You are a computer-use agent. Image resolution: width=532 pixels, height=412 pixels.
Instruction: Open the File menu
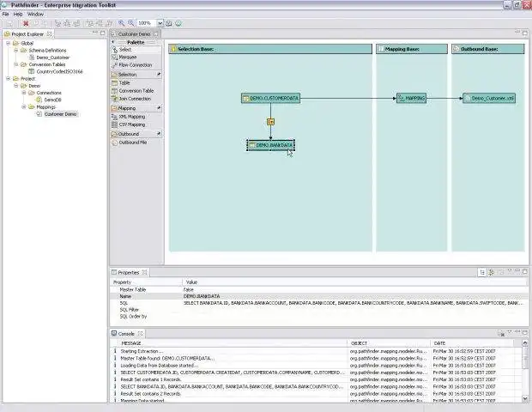[x=5, y=15]
